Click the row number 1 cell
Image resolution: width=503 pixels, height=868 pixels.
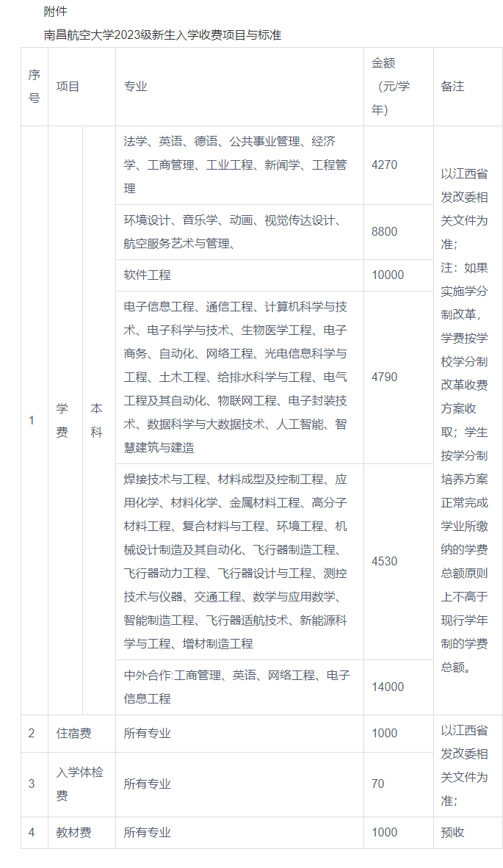coord(35,420)
